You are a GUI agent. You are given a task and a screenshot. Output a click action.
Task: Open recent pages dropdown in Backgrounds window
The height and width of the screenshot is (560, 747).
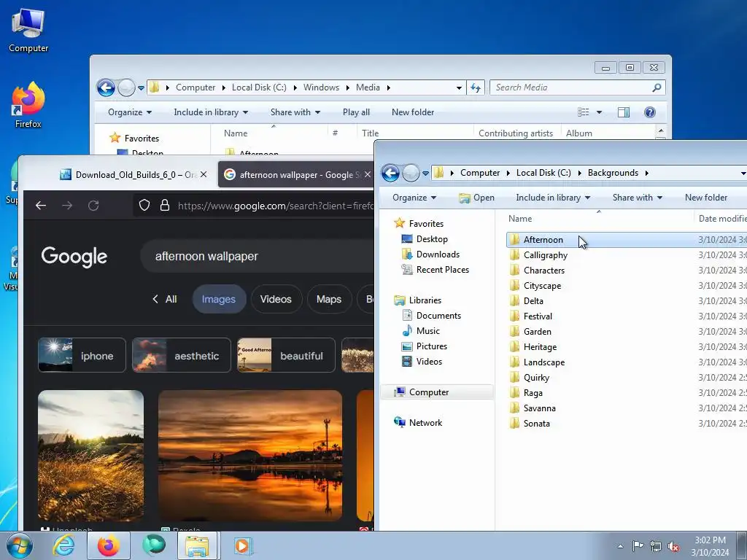click(425, 174)
